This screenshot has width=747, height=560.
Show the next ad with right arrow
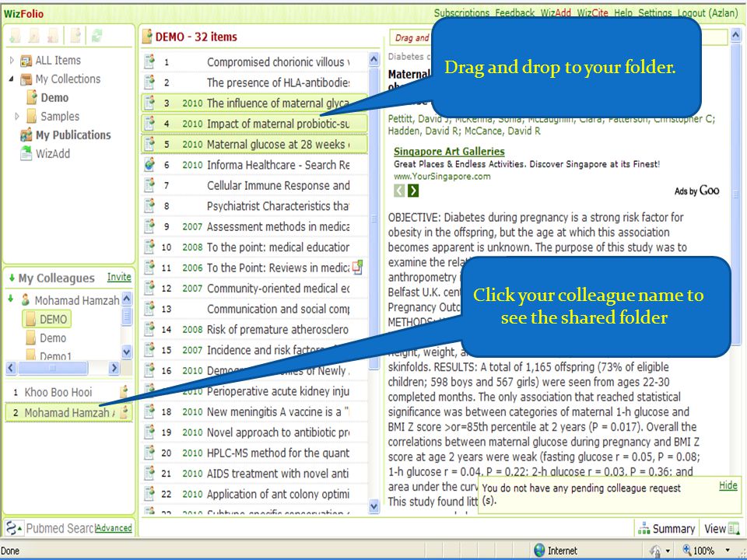click(413, 191)
